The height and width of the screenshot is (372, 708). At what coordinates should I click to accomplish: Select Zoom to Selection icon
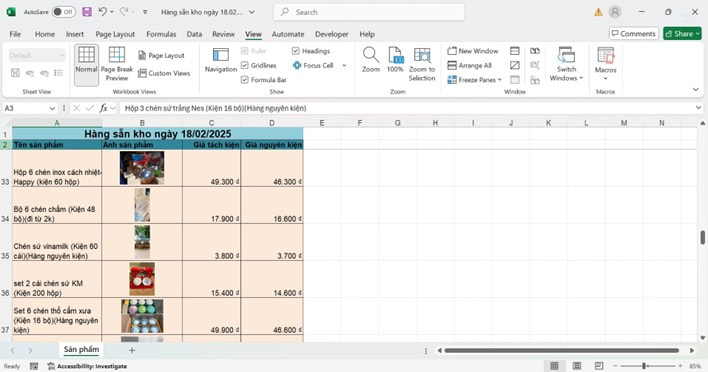point(422,55)
